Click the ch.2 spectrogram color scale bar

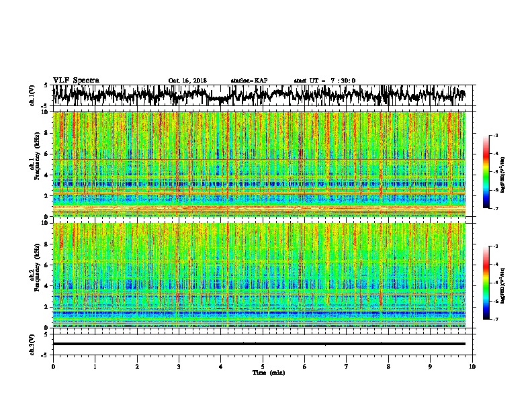point(486,283)
